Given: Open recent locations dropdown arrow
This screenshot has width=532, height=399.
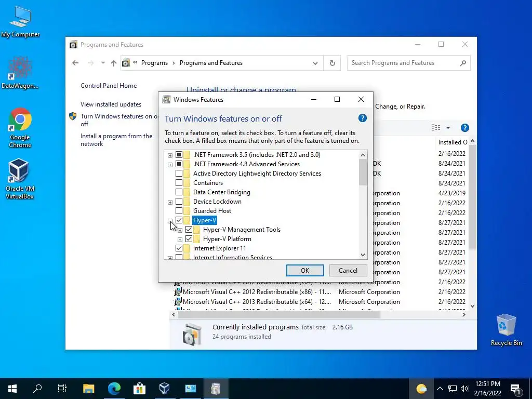Looking at the screenshot, I should 103,63.
